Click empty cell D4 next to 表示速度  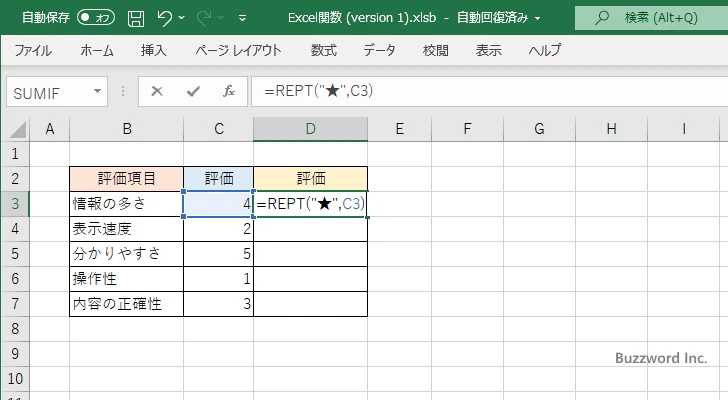pos(311,229)
